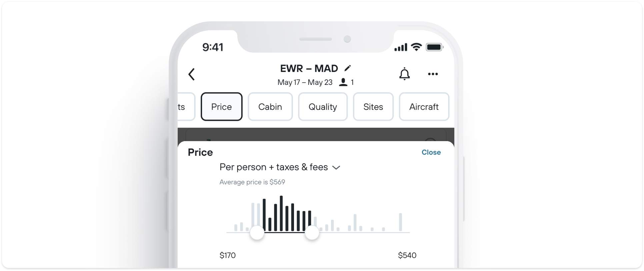
Task: Open the three-dot more menu
Action: 433,74
